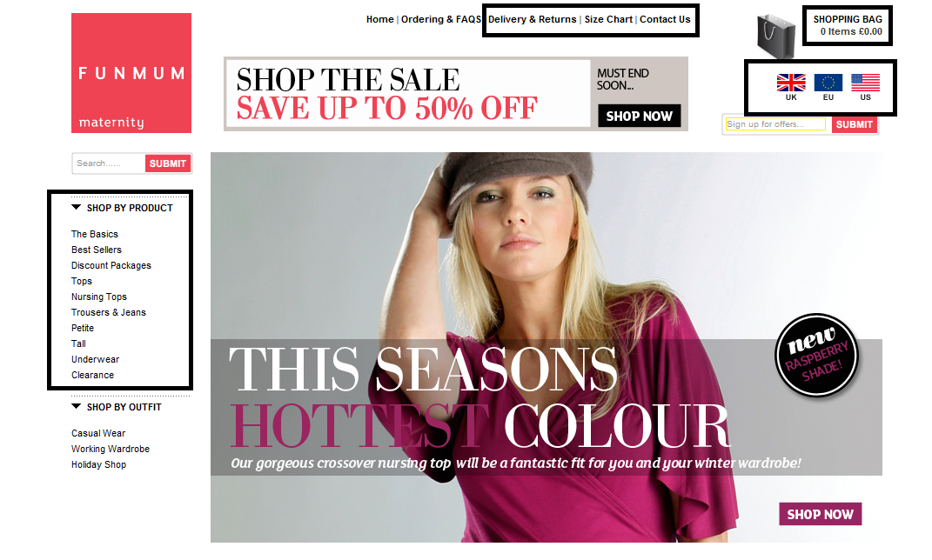The height and width of the screenshot is (560, 932).
Task: Select the UK flag icon
Action: 791,83
